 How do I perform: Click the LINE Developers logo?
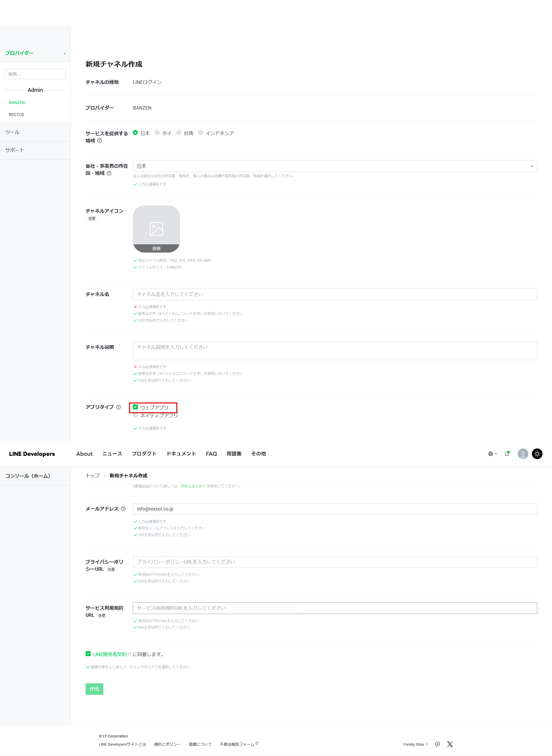(x=32, y=454)
